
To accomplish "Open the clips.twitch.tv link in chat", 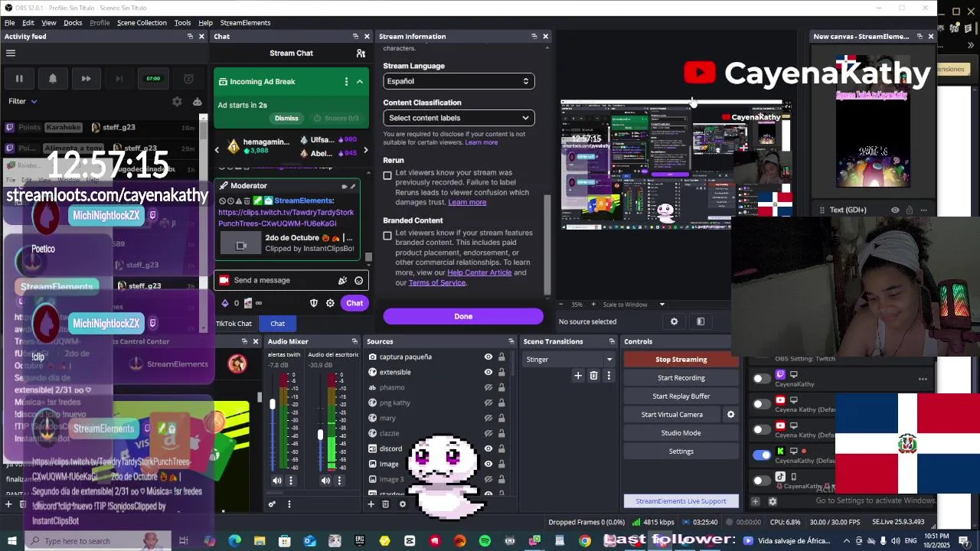I will tap(286, 217).
